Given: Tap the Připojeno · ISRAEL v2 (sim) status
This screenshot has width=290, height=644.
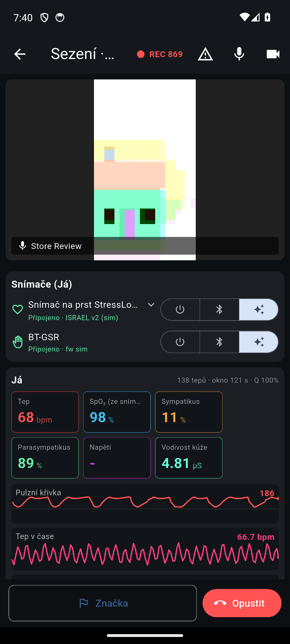Looking at the screenshot, I should [73, 318].
